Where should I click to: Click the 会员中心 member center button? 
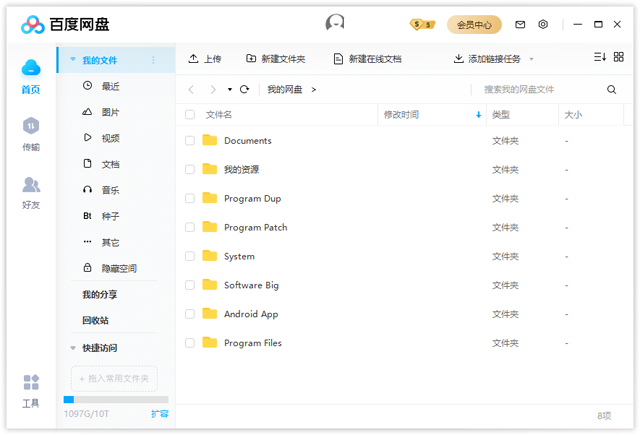pyautogui.click(x=474, y=24)
